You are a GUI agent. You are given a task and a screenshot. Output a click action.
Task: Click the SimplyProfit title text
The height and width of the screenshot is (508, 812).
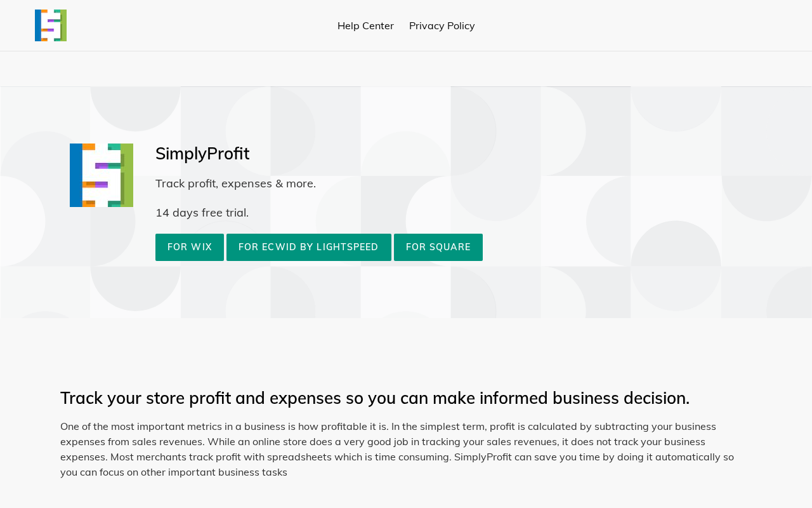[x=202, y=154]
